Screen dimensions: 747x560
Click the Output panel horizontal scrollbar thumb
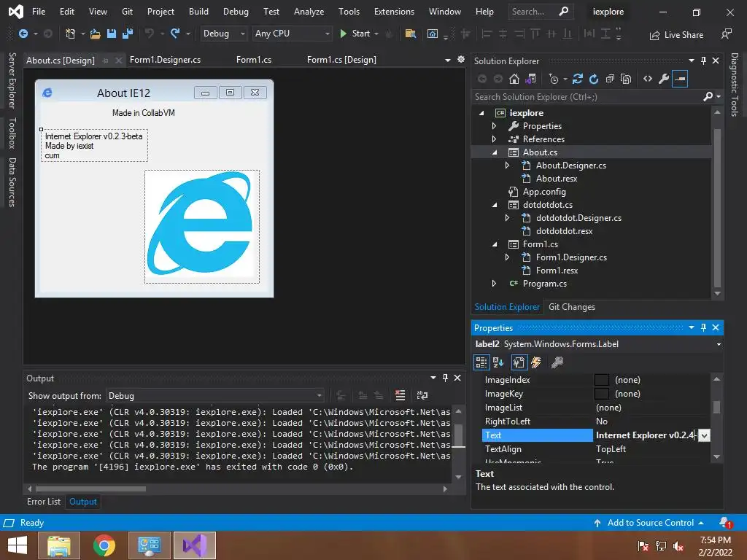[90, 489]
